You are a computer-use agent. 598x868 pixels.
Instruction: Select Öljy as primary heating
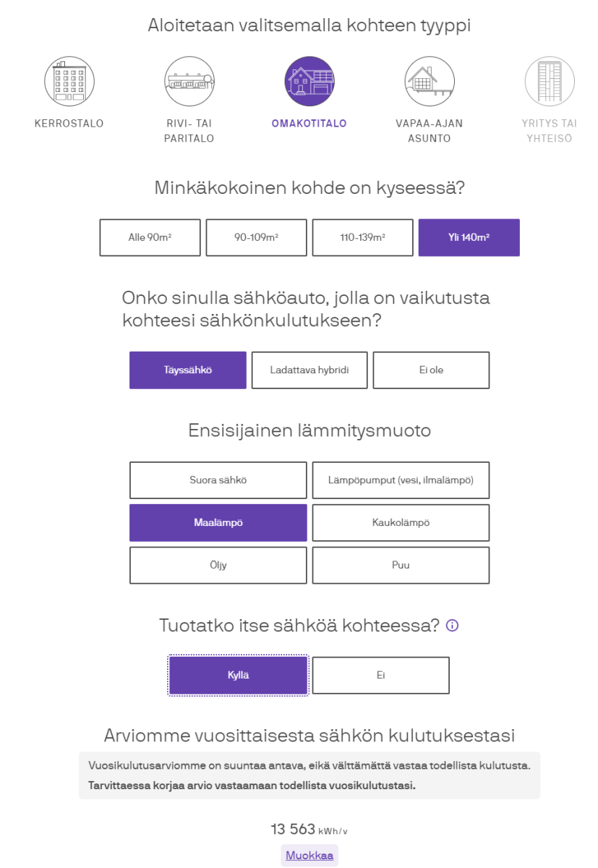click(218, 565)
